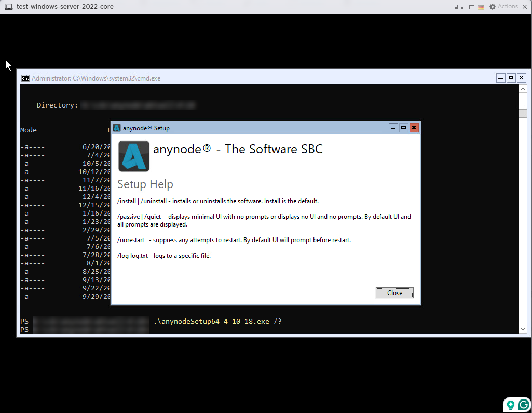532x413 pixels.
Task: Minimize the cmd.exe console window
Action: [x=500, y=78]
